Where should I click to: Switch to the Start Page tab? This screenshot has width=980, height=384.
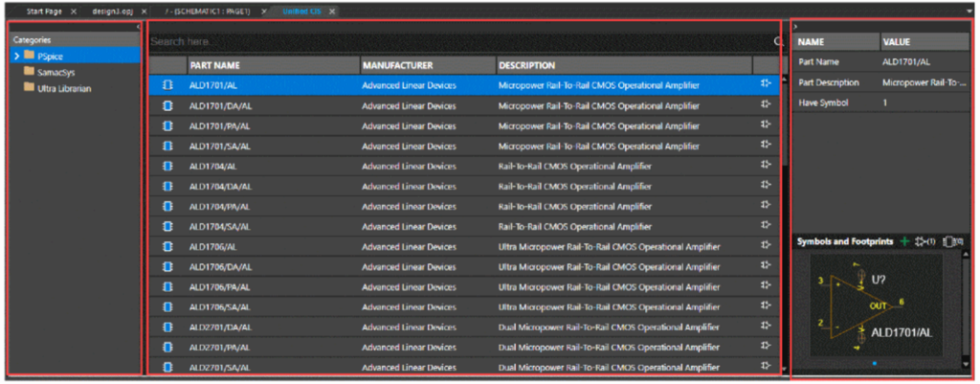point(42,11)
